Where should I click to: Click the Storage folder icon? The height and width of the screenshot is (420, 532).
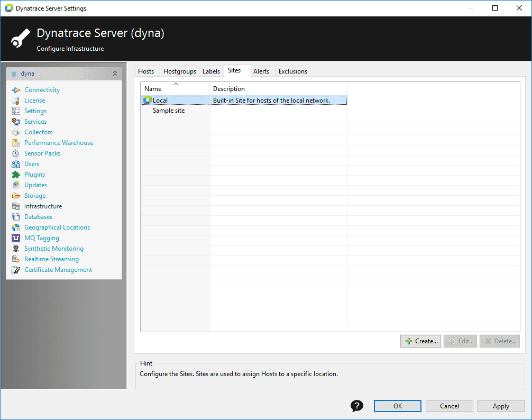click(x=16, y=196)
